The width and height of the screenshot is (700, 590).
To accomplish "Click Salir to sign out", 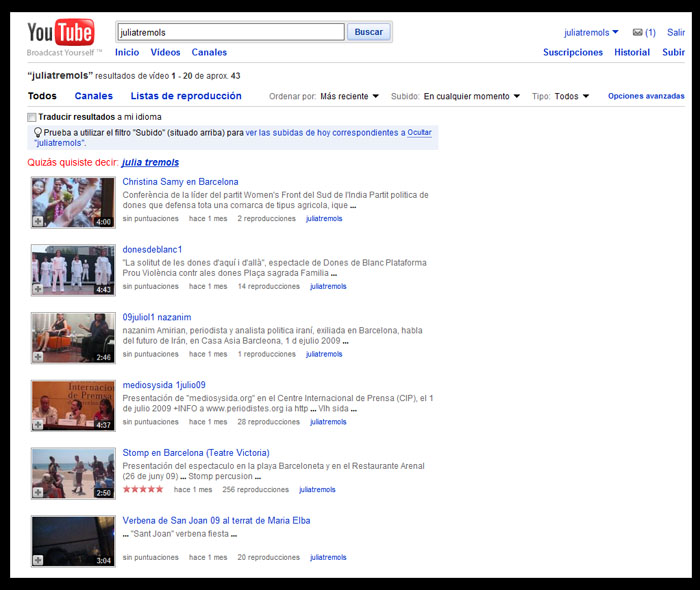I will [x=676, y=33].
